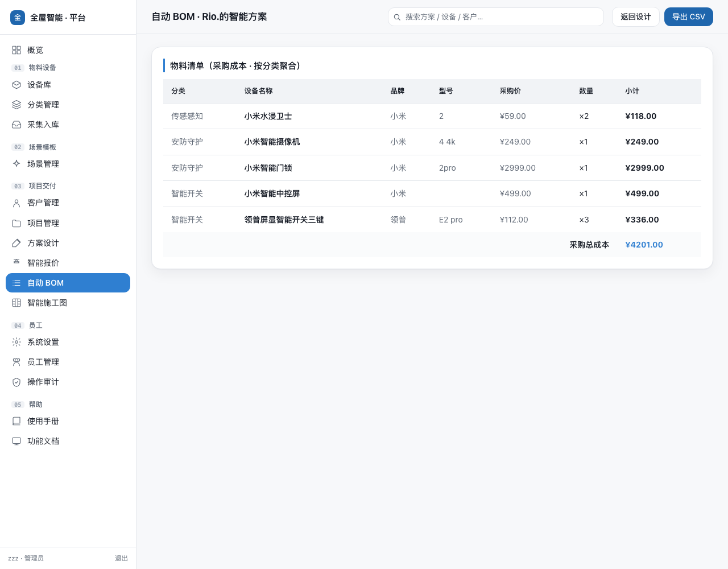Click the 概览 grid icon
The width and height of the screenshot is (728, 569).
16,50
